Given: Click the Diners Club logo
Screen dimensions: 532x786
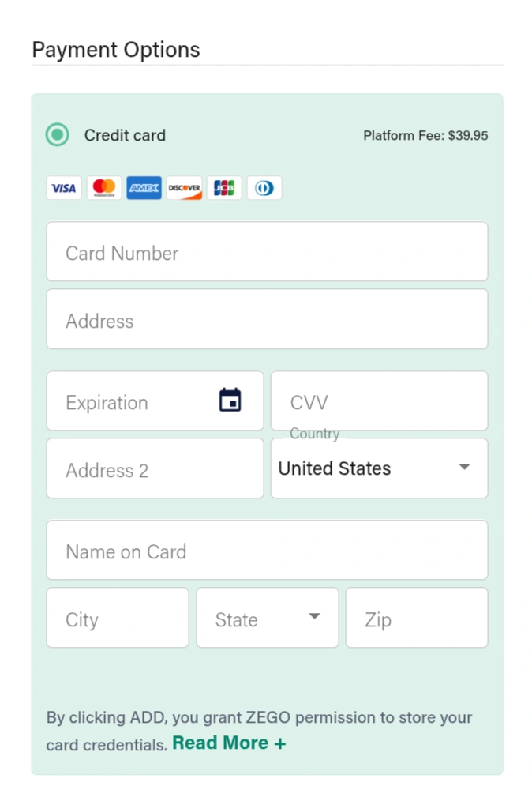Looking at the screenshot, I should point(264,188).
